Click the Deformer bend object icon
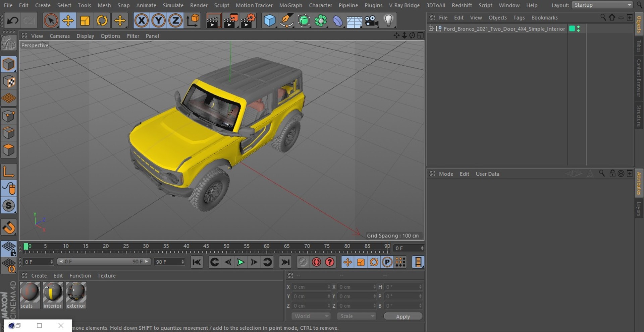 338,21
